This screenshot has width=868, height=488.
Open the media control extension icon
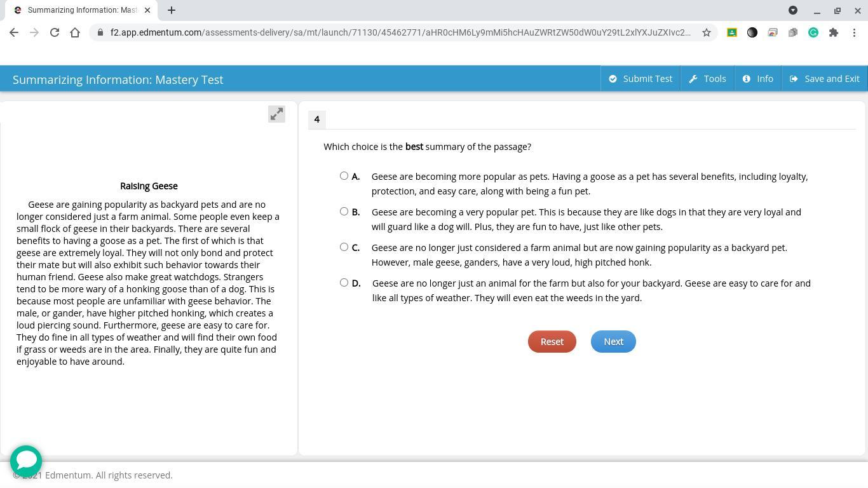pyautogui.click(x=773, y=32)
